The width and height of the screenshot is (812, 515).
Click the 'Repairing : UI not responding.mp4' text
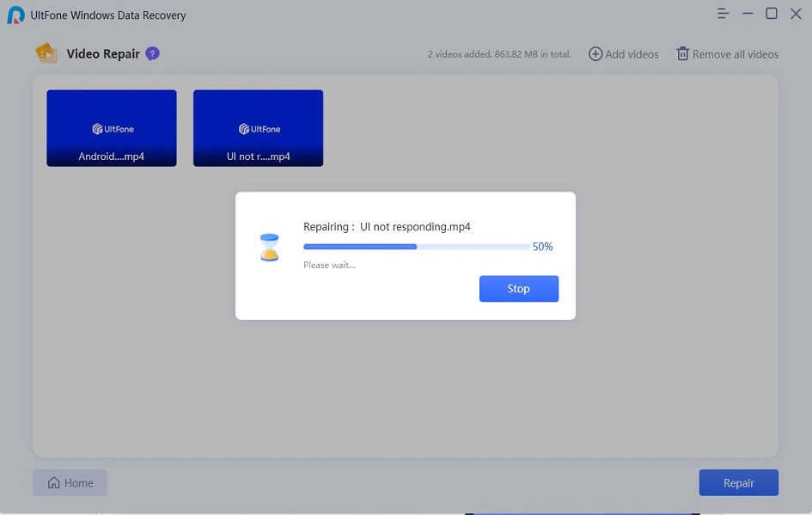(387, 227)
